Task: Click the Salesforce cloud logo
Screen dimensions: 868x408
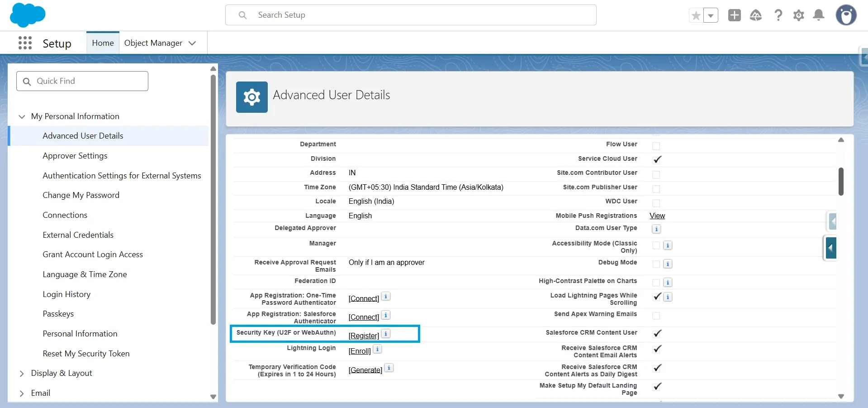Action: click(28, 14)
